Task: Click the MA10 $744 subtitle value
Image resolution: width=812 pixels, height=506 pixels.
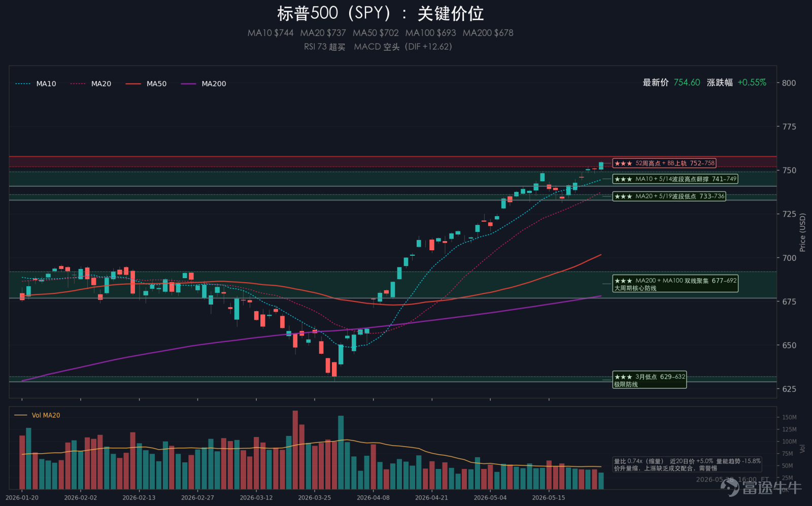Action: (x=270, y=33)
